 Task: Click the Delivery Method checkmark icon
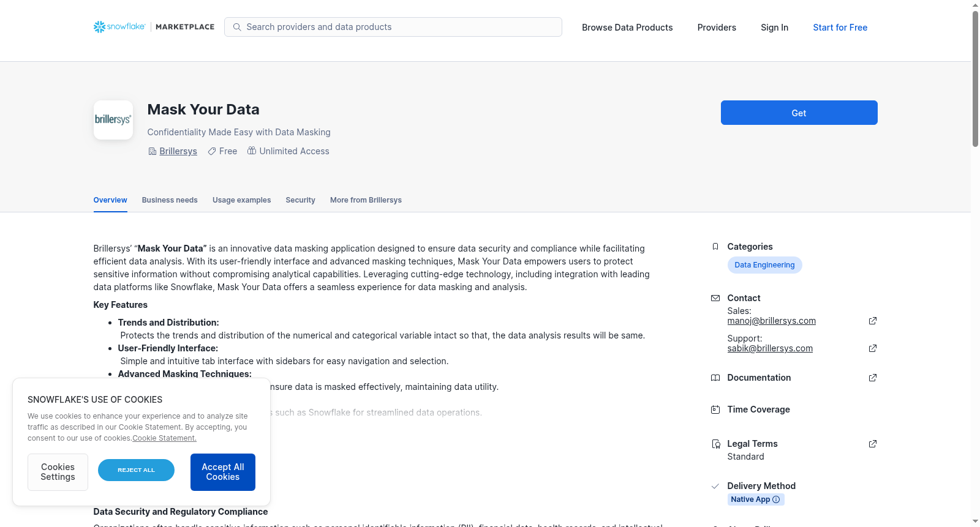pyautogui.click(x=715, y=486)
